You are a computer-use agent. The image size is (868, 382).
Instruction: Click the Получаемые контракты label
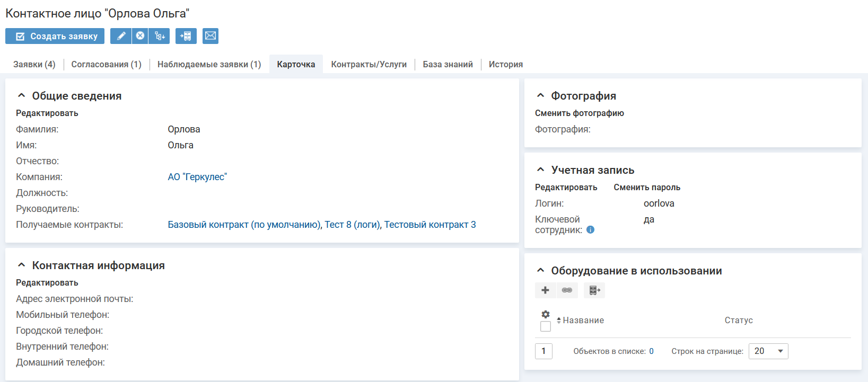69,225
